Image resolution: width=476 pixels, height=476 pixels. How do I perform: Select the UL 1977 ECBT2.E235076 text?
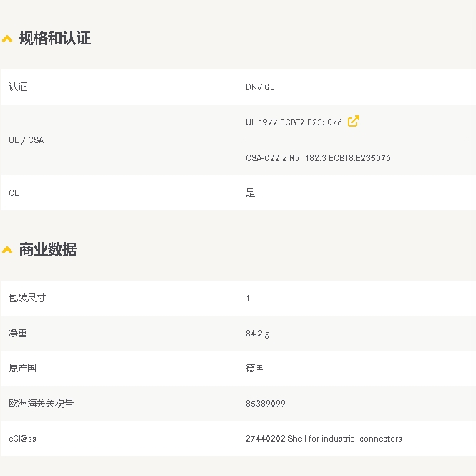(x=293, y=122)
